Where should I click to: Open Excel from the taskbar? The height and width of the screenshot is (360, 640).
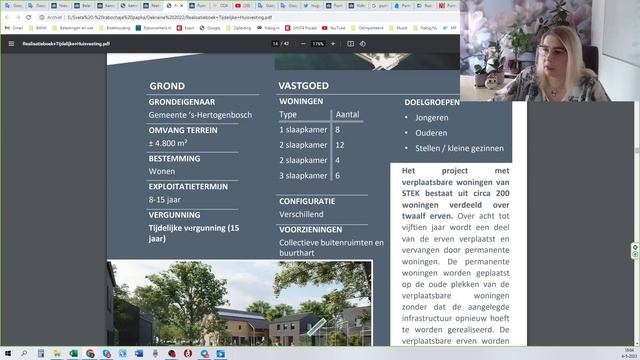click(73, 353)
